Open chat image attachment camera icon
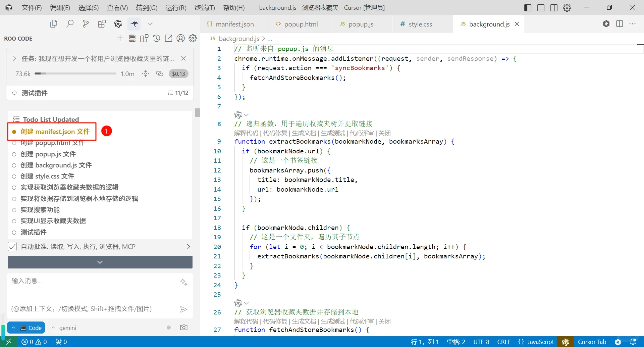The width and height of the screenshot is (644, 347). click(183, 327)
